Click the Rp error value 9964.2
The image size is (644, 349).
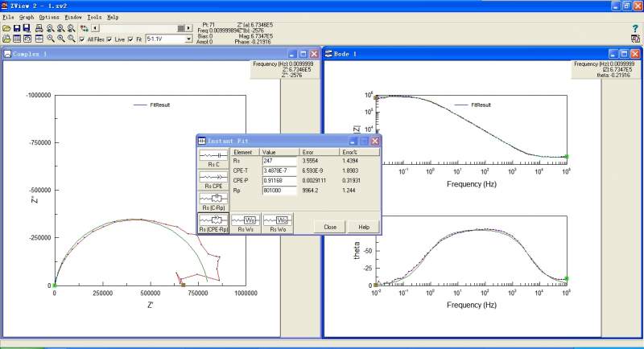click(x=311, y=191)
